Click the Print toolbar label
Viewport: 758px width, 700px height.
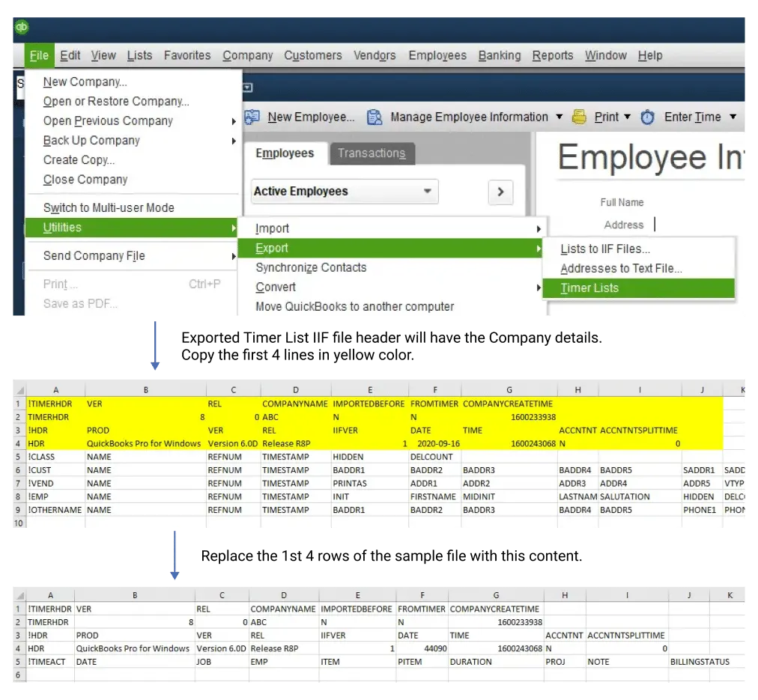[x=606, y=117]
